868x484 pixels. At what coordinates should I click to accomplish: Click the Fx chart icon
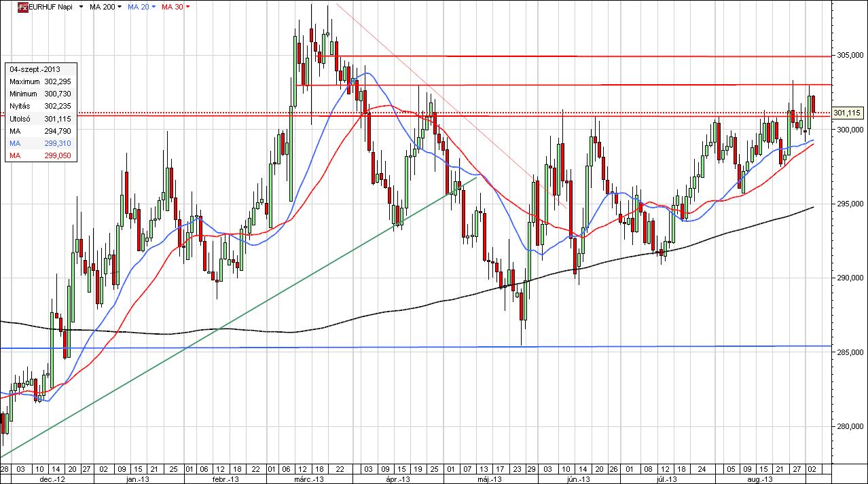22,7
